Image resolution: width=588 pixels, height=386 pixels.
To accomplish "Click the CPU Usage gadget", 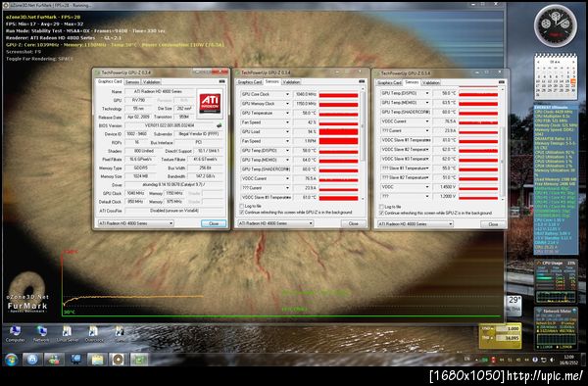I will tap(556, 282).
